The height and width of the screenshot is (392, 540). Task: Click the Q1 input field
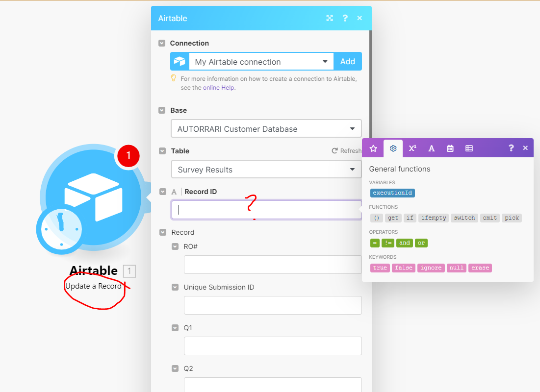(273, 346)
